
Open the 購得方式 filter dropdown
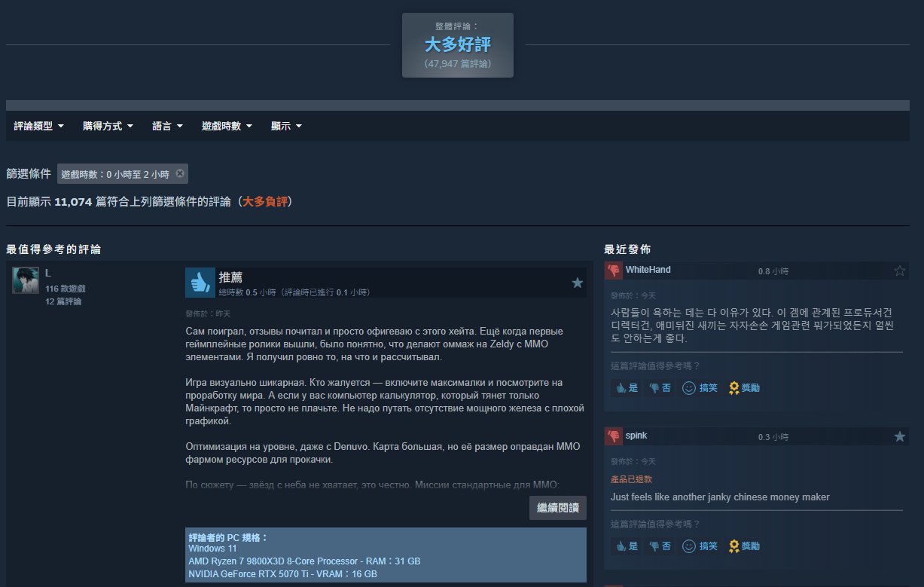click(108, 126)
